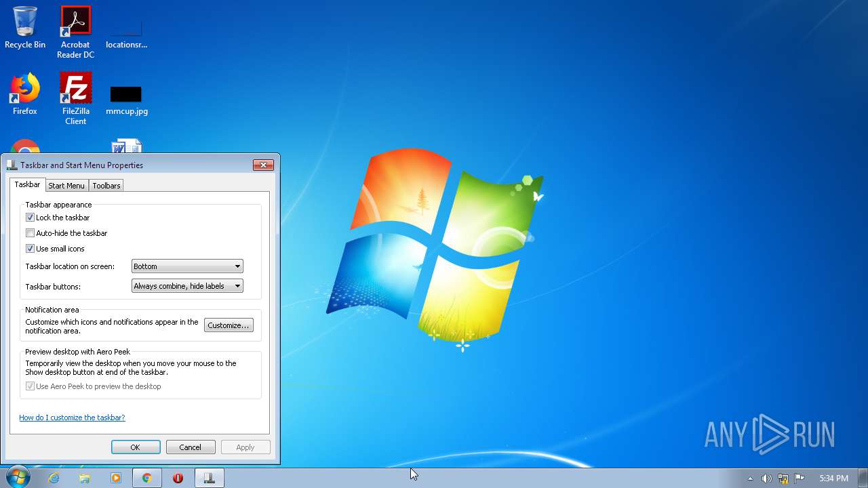Open the Firefox desktop shortcut
The image size is (868, 488).
(25, 94)
